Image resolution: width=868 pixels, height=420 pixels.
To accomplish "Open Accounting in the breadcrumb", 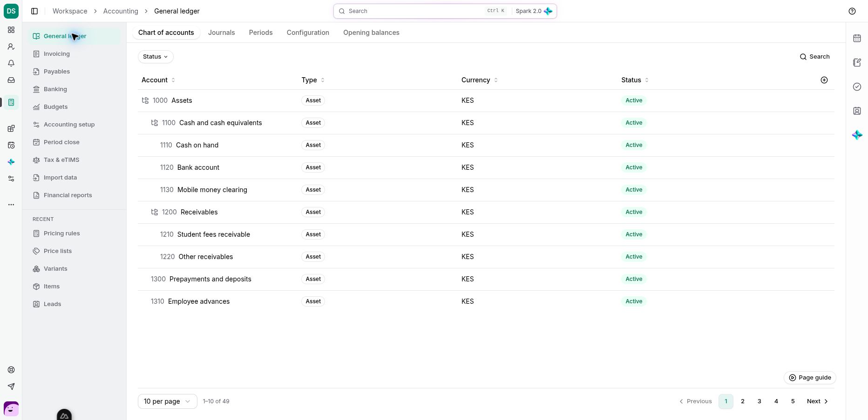I will click(x=121, y=11).
